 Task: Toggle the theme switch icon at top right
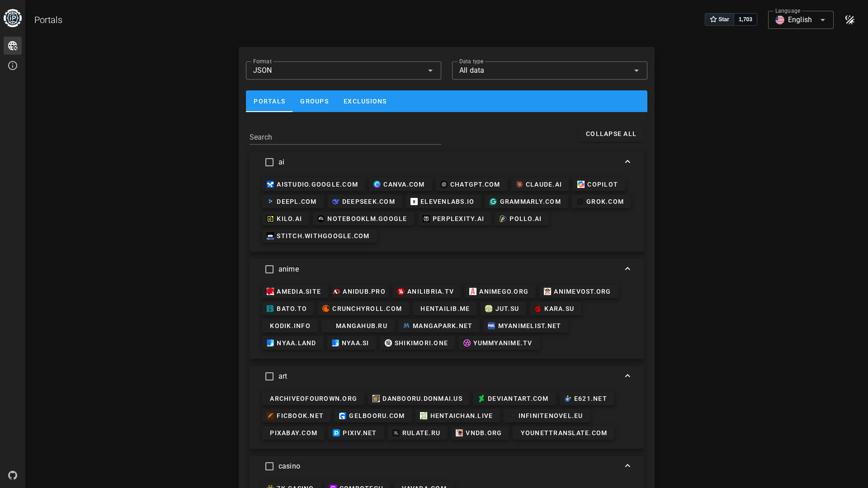pyautogui.click(x=850, y=20)
